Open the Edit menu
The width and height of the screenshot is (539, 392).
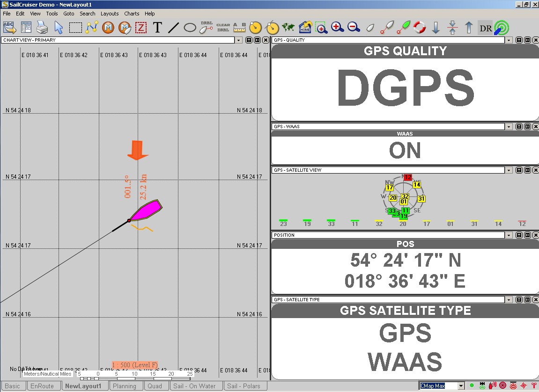click(20, 14)
